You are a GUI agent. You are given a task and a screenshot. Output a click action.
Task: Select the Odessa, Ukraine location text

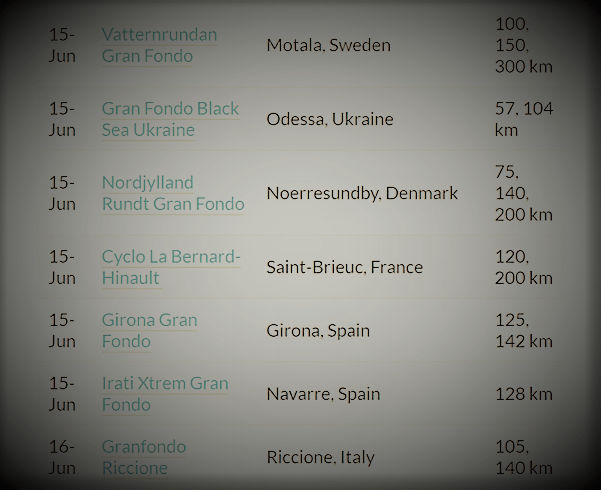click(x=330, y=119)
